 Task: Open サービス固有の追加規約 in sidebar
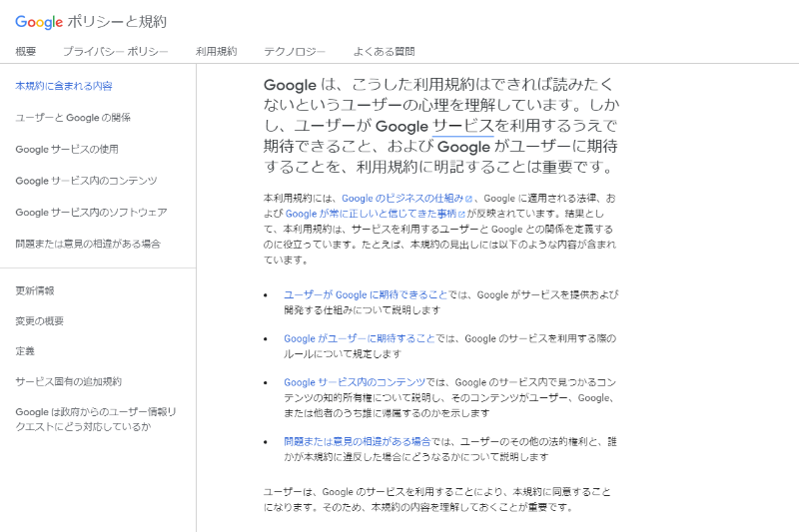click(68, 381)
